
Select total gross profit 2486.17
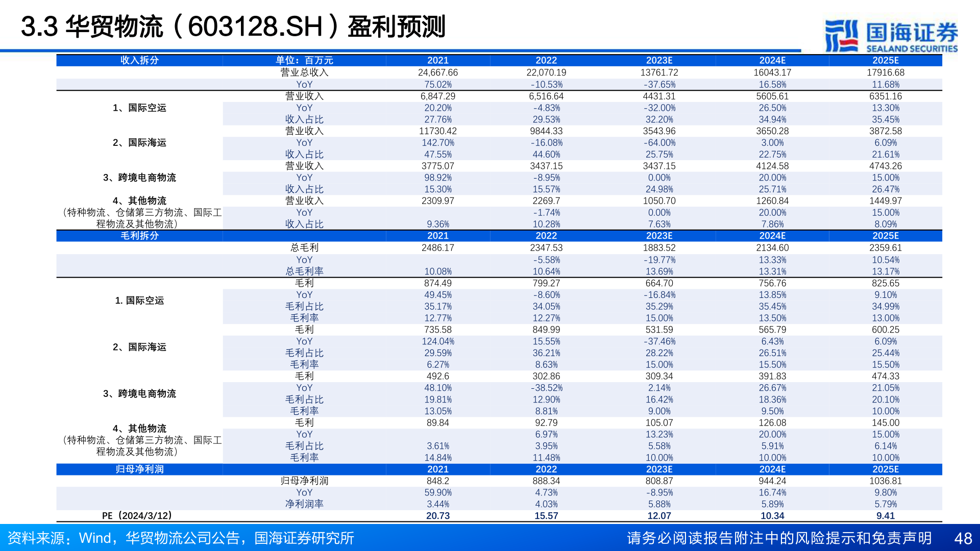(x=438, y=248)
